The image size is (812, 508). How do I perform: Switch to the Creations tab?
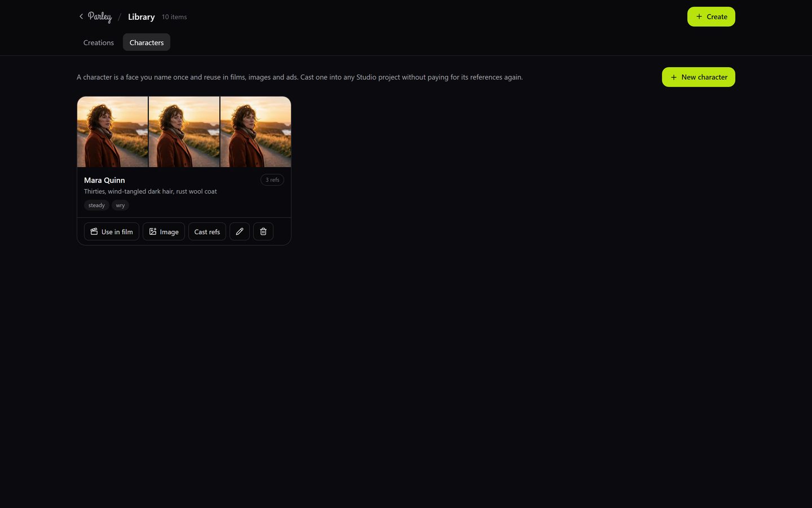(99, 42)
